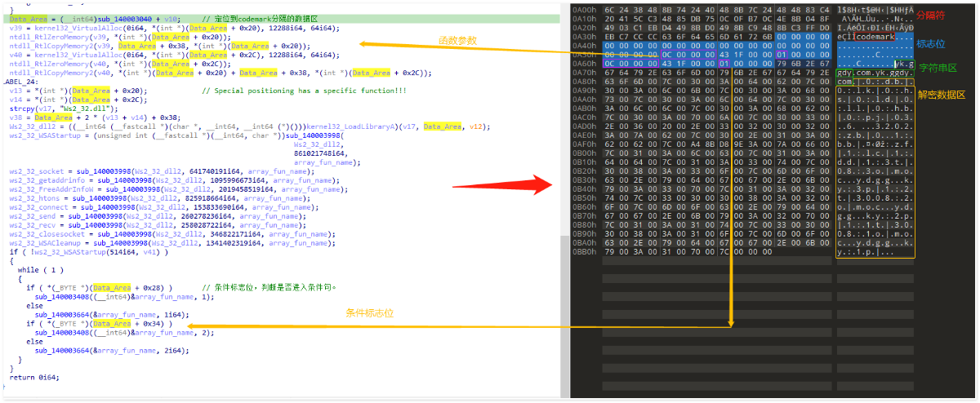Click hex offset 0A60h row label
This screenshot has width=980, height=403.
tap(583, 63)
